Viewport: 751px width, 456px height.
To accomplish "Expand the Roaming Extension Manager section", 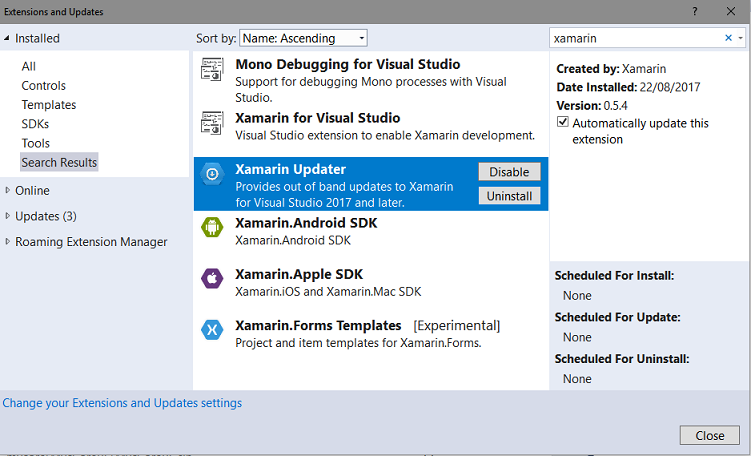I will pos(7,241).
